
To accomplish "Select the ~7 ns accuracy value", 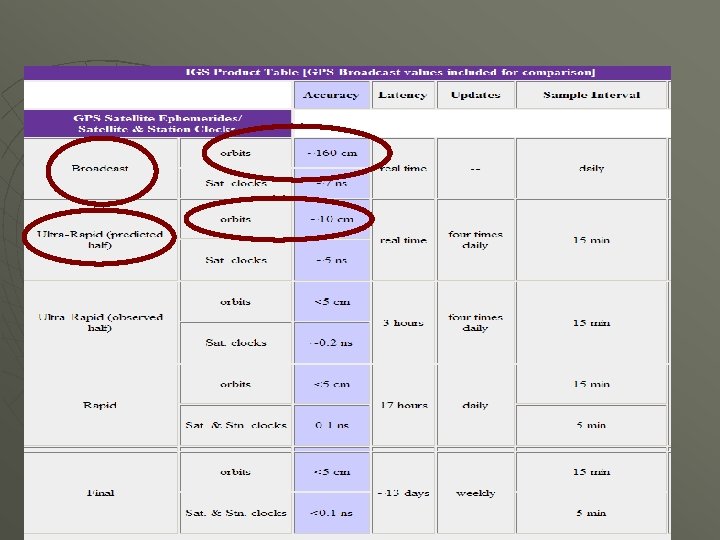I will [x=332, y=183].
